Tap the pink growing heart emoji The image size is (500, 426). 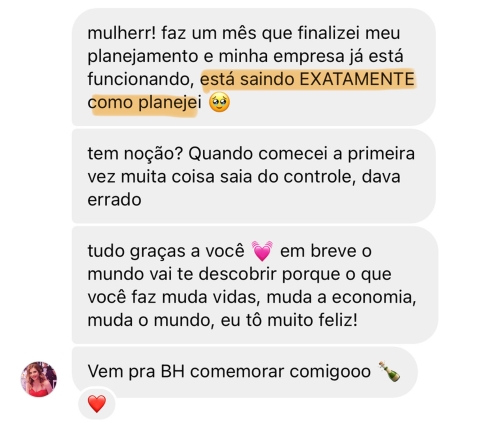(x=262, y=251)
